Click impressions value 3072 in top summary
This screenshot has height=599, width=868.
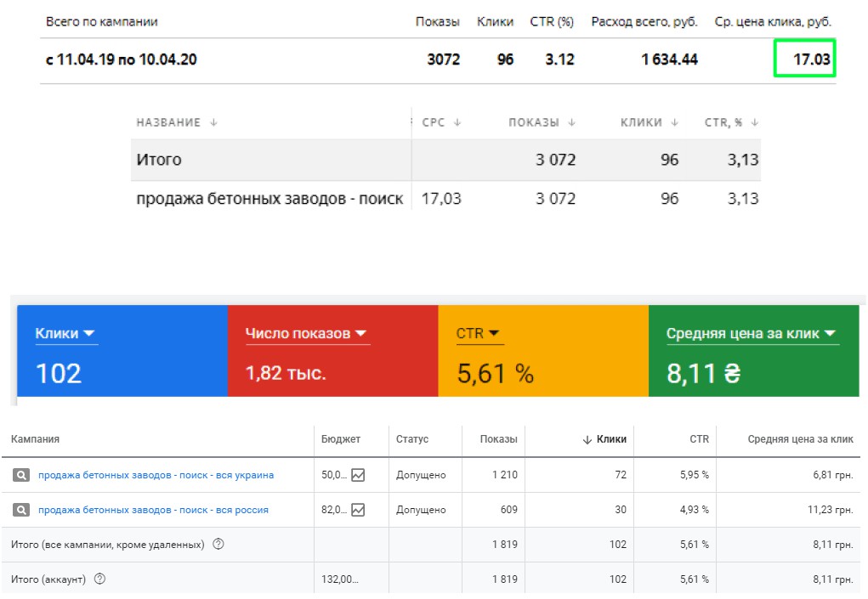tap(444, 59)
